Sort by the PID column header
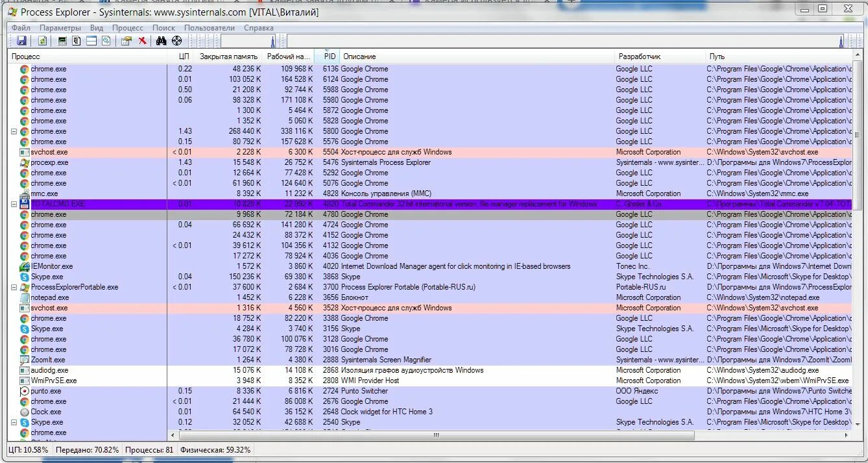 pyautogui.click(x=328, y=56)
